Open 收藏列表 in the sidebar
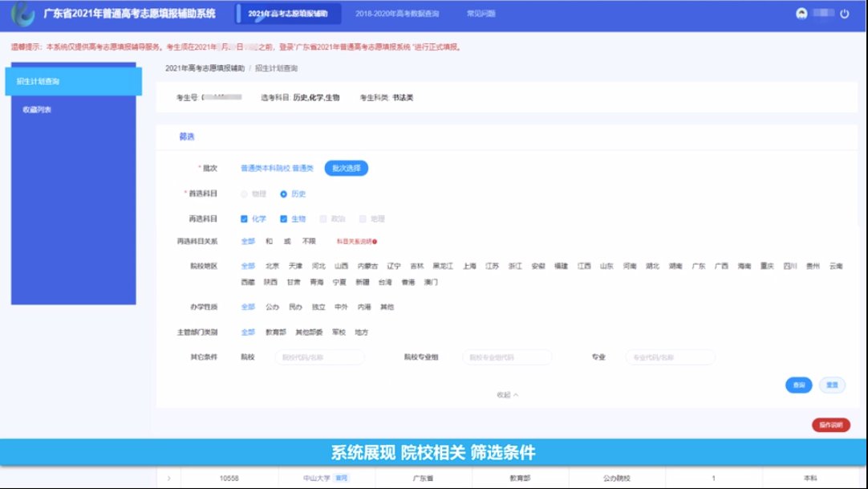The image size is (868, 489). click(37, 109)
